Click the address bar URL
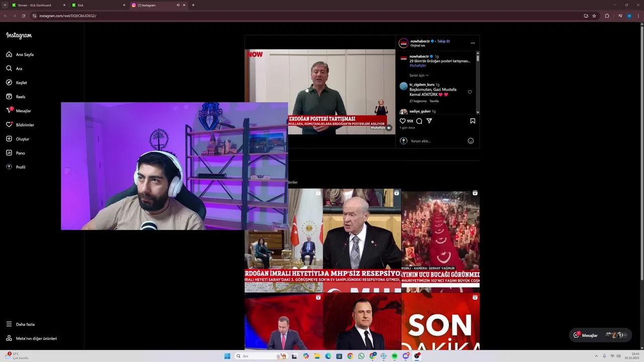Screen dimensions: 644x362 [x=67, y=16]
